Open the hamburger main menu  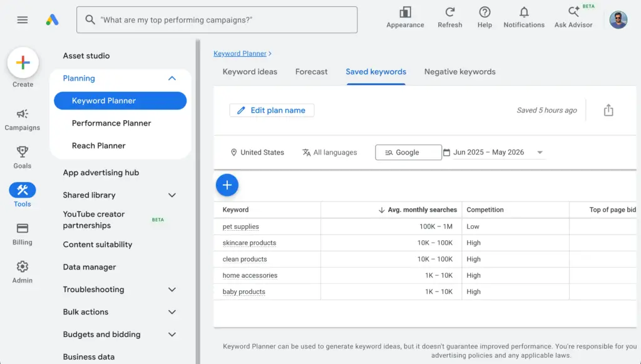[23, 19]
